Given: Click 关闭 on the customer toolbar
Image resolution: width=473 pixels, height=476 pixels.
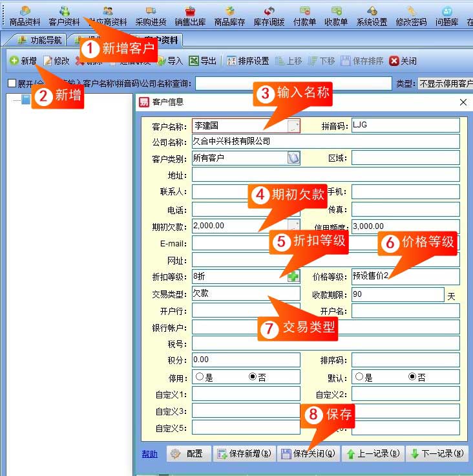Looking at the screenshot, I should pos(403,61).
